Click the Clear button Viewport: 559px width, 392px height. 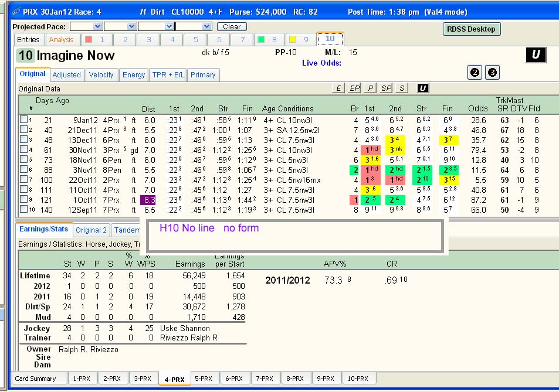click(232, 27)
